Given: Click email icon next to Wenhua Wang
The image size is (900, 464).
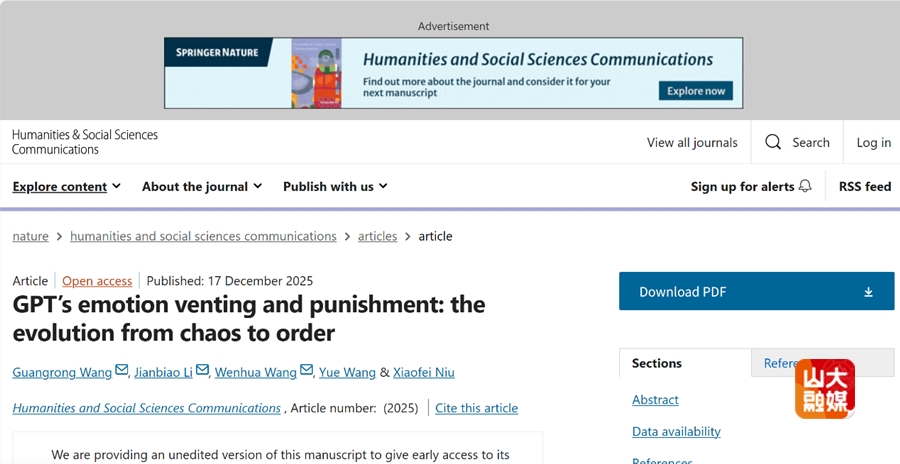Looking at the screenshot, I should [307, 371].
